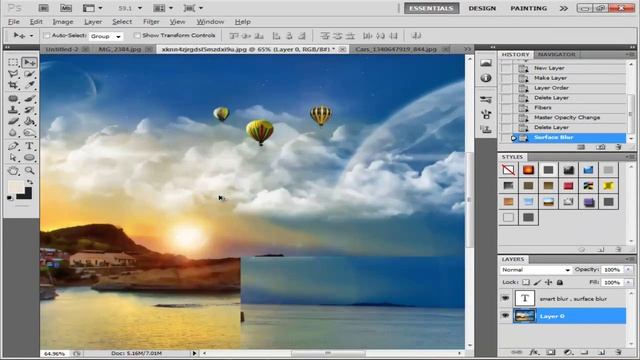
Task: Open Mini Bridge from the application bar
Action: click(66, 8)
